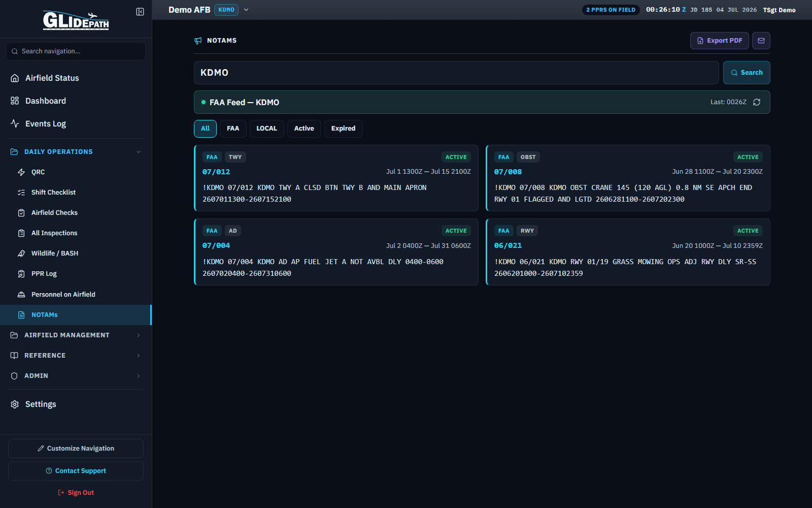Click the Search button
The height and width of the screenshot is (508, 812).
pos(747,73)
